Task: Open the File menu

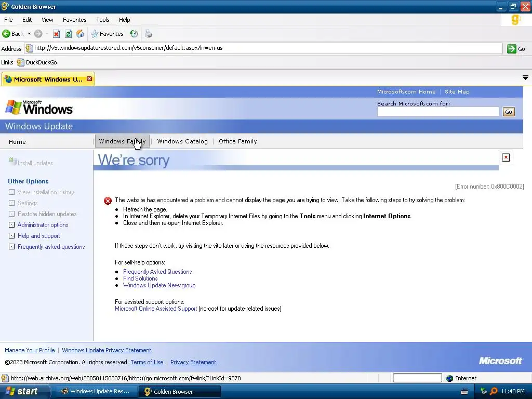Action: point(8,20)
